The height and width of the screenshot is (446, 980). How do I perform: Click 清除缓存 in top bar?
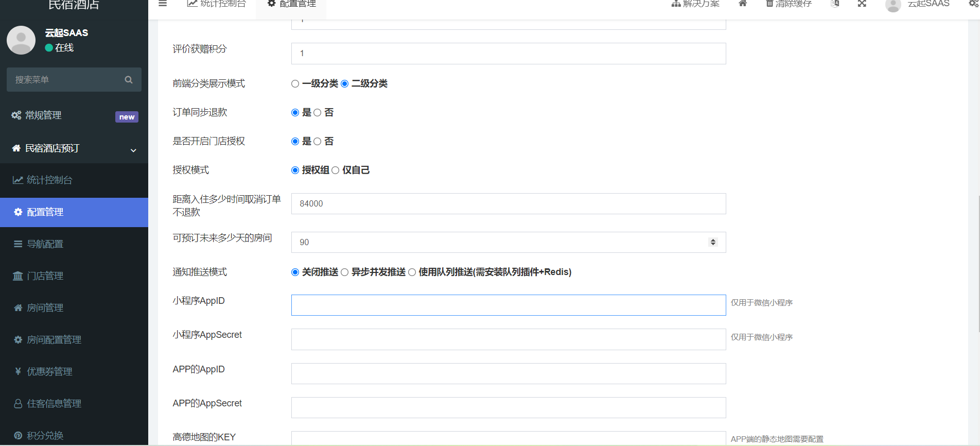tap(789, 4)
